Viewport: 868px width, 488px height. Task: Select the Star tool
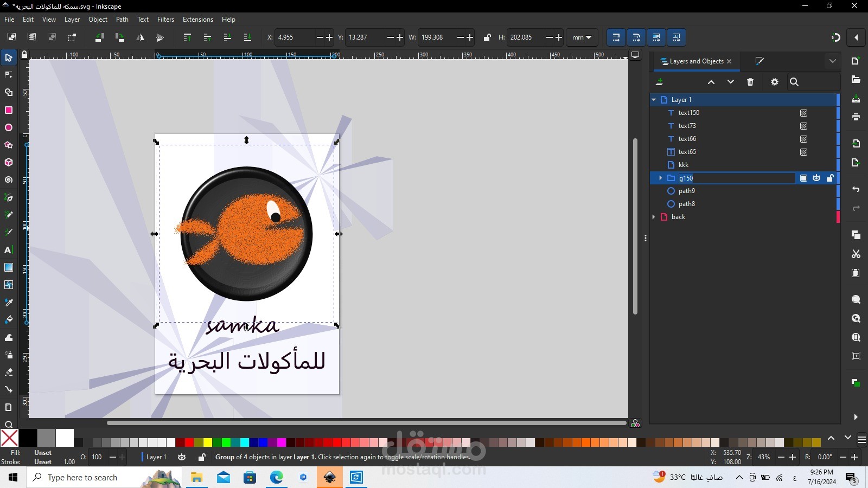(x=9, y=145)
